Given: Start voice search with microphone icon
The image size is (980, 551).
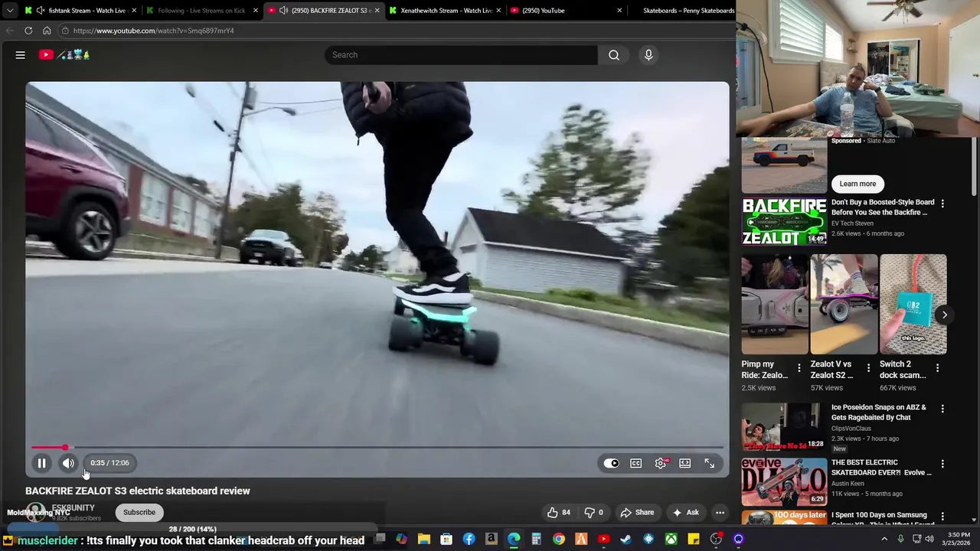Looking at the screenshot, I should tap(648, 55).
